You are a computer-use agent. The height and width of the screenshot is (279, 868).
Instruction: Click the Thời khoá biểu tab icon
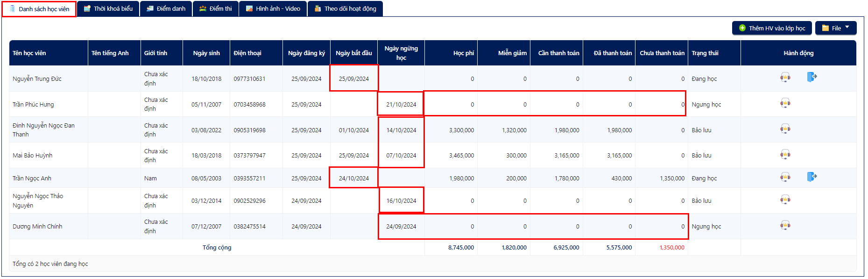[x=87, y=8]
